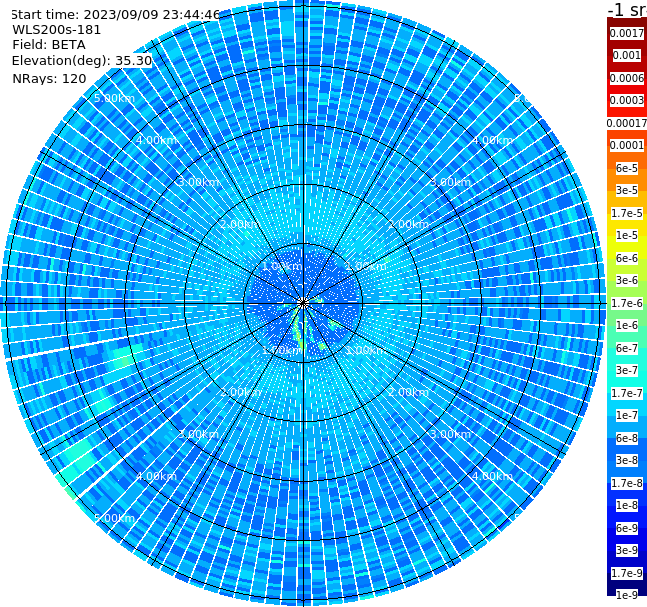Select the WLS200s-181 instrument label

click(x=57, y=30)
